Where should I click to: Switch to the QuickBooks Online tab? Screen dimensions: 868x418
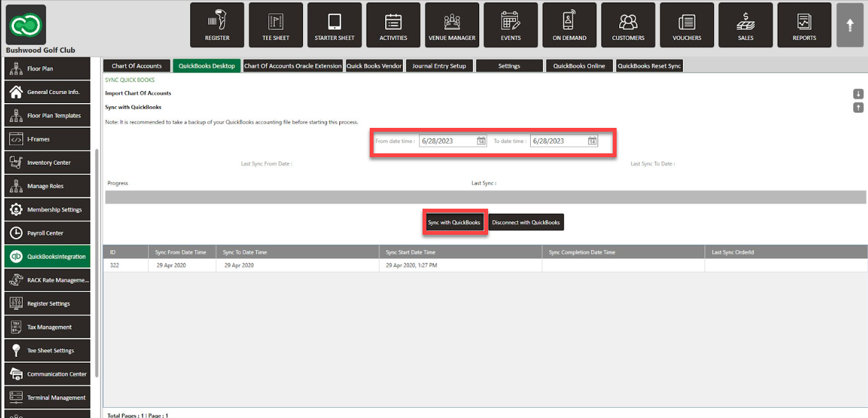[578, 66]
